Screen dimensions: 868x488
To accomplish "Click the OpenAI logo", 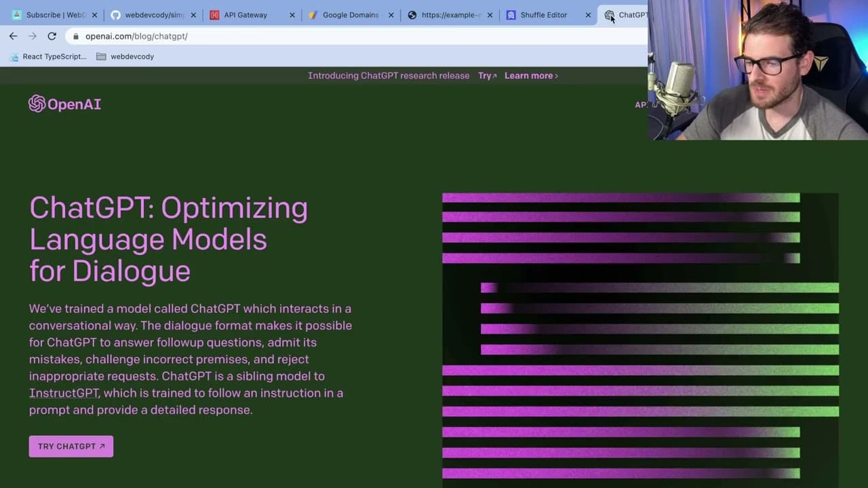I will click(x=65, y=104).
